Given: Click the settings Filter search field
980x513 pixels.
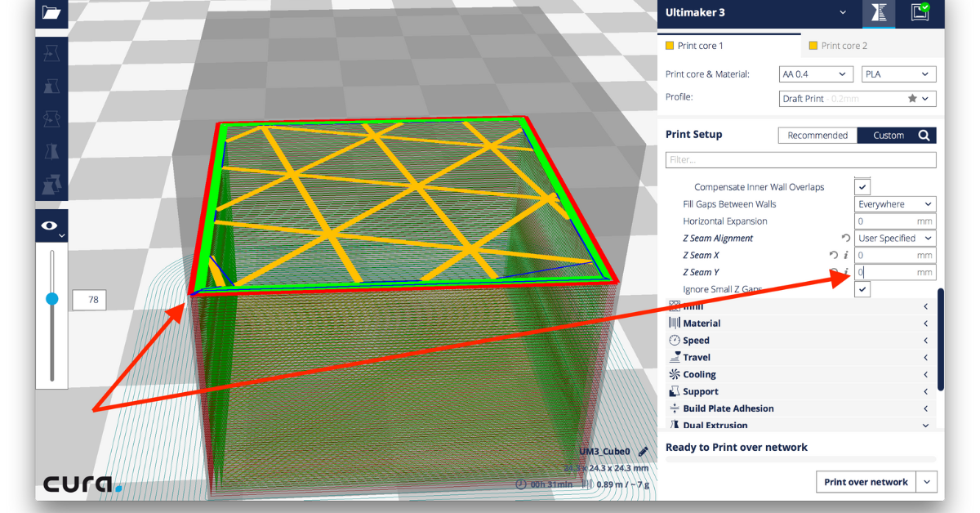Looking at the screenshot, I should (800, 160).
